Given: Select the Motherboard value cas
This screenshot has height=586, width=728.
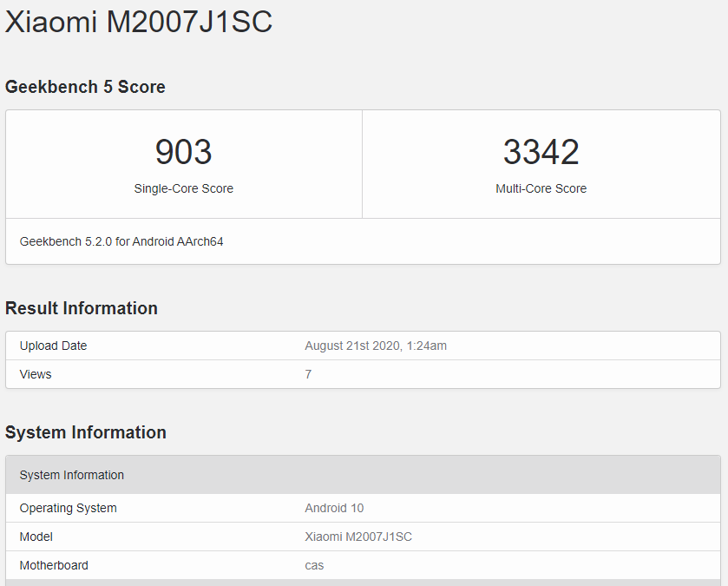Looking at the screenshot, I should tap(314, 565).
